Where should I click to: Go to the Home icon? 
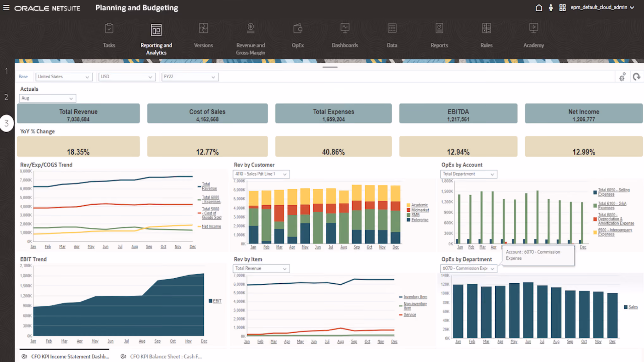539,8
